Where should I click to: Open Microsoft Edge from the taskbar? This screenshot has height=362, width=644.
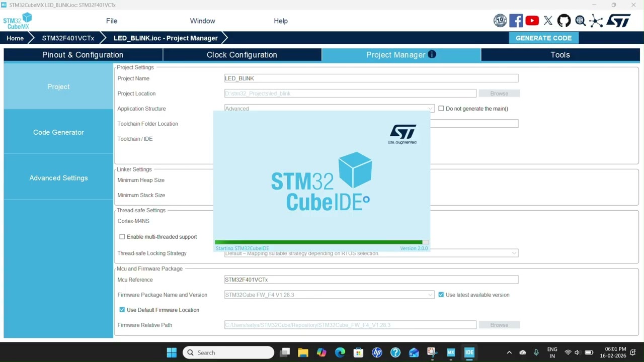click(x=340, y=352)
